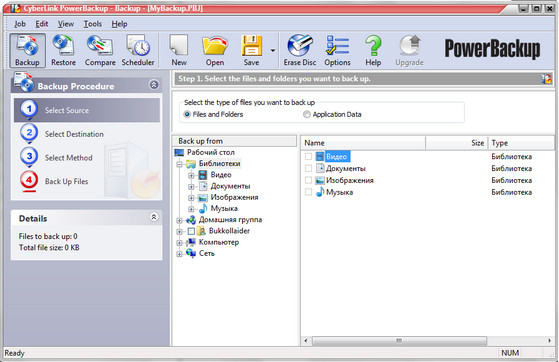Click the horizontal scrollbar in the file list

point(399,341)
